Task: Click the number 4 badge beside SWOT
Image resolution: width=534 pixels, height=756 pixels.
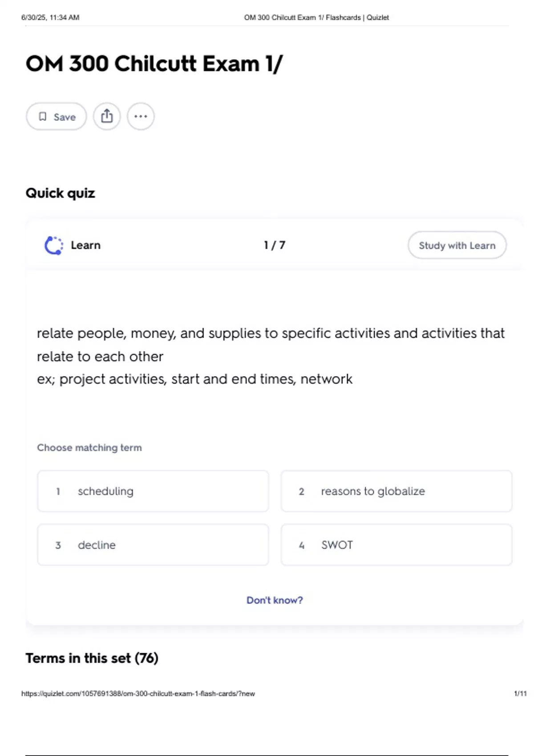Action: pos(301,545)
